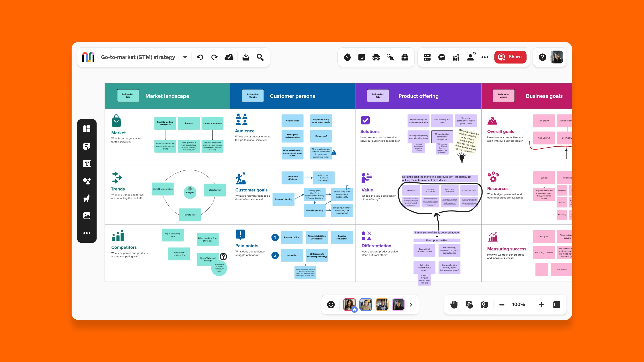The width and height of the screenshot is (644, 362).
Task: Zoom out with the minus button
Action: [x=502, y=305]
